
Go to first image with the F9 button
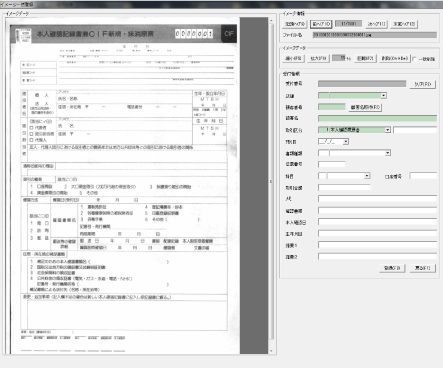point(295,24)
